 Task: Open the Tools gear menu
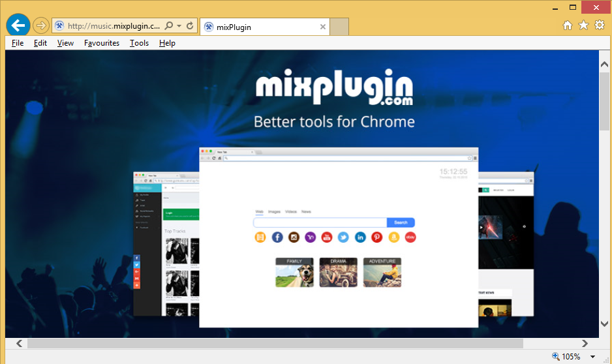(x=600, y=25)
